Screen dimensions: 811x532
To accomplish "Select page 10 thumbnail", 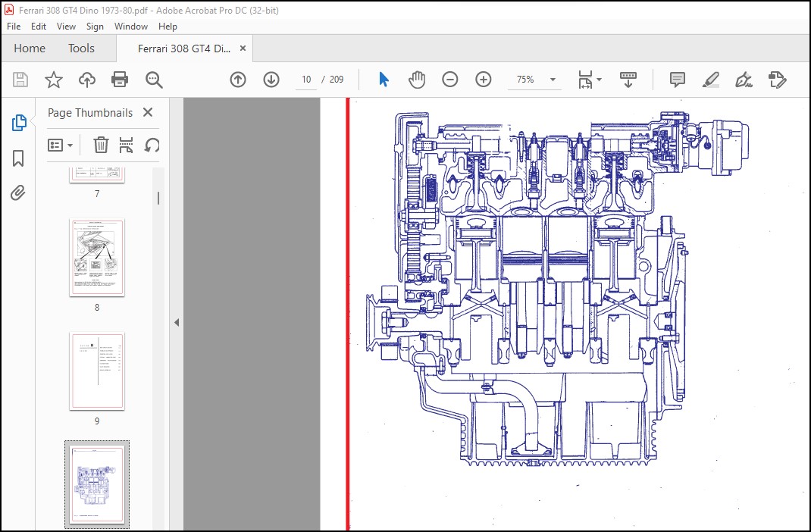I will pos(97,485).
